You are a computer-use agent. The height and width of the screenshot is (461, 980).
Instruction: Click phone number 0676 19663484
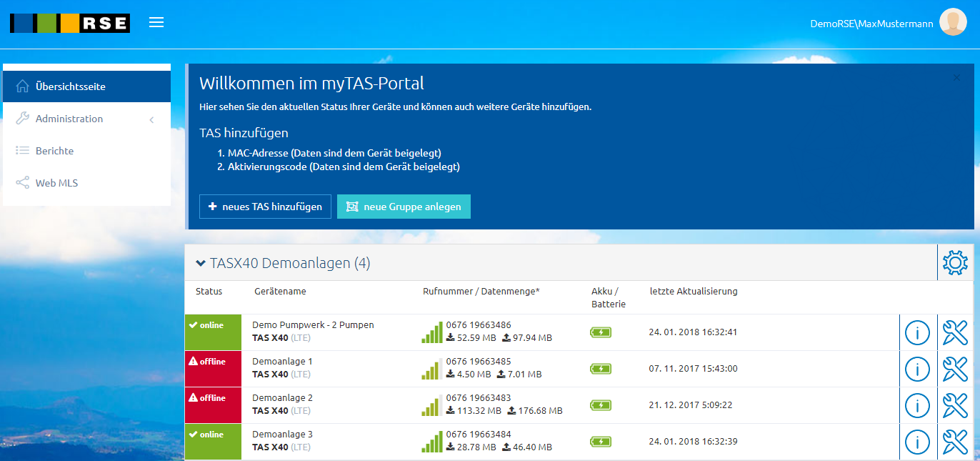(479, 435)
